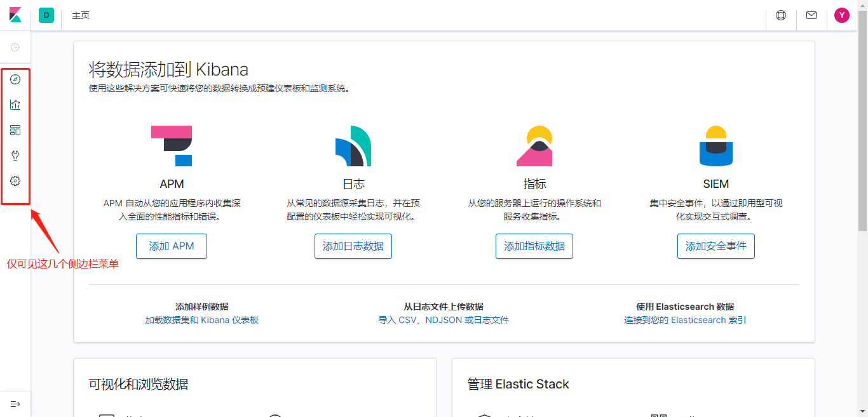Click the APM description text
This screenshot has width=868, height=417.
click(x=172, y=210)
